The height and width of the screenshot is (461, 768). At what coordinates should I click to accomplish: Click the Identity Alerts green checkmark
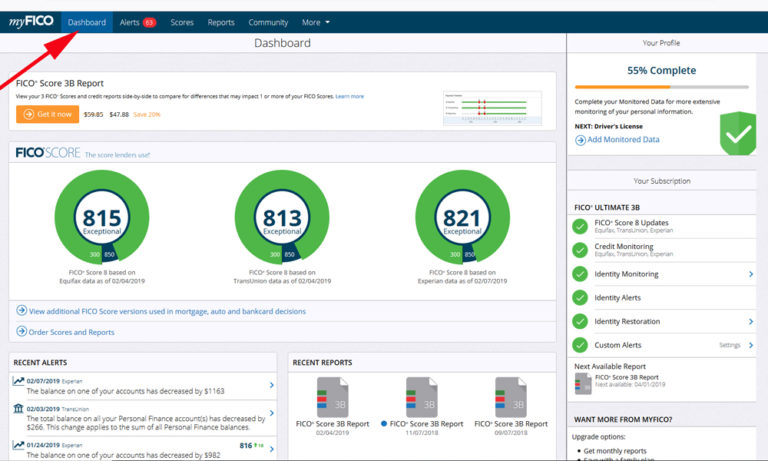(580, 297)
